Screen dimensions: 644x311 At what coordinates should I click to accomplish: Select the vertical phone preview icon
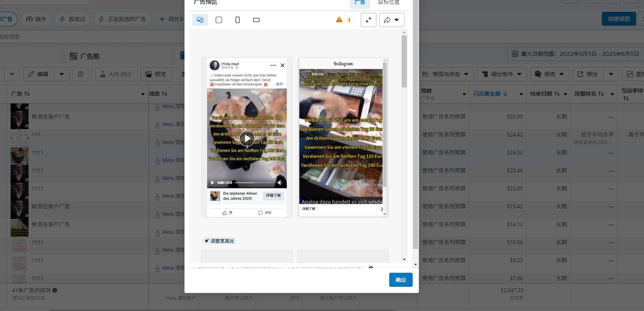[237, 20]
